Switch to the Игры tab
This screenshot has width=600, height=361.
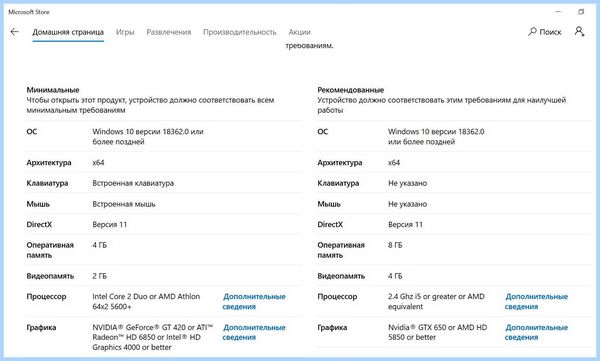[125, 32]
